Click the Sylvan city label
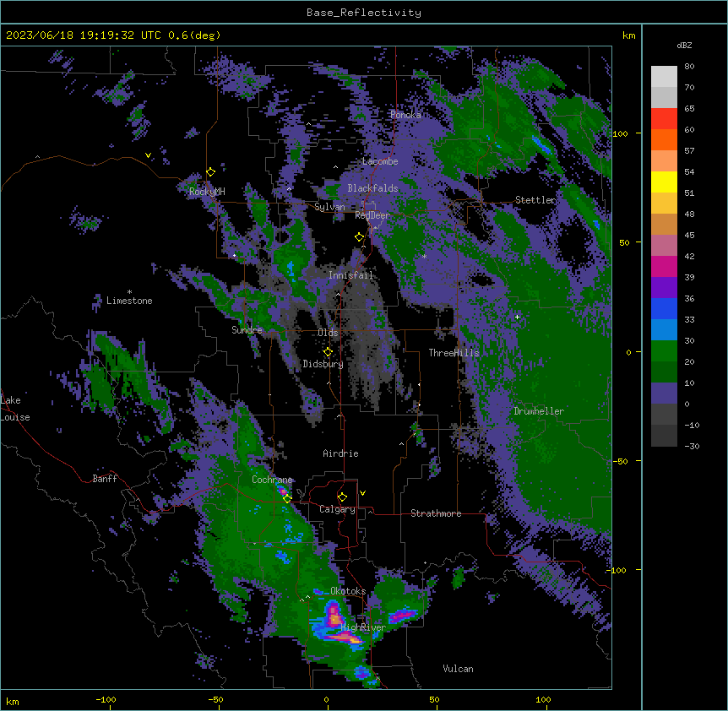 (x=329, y=207)
